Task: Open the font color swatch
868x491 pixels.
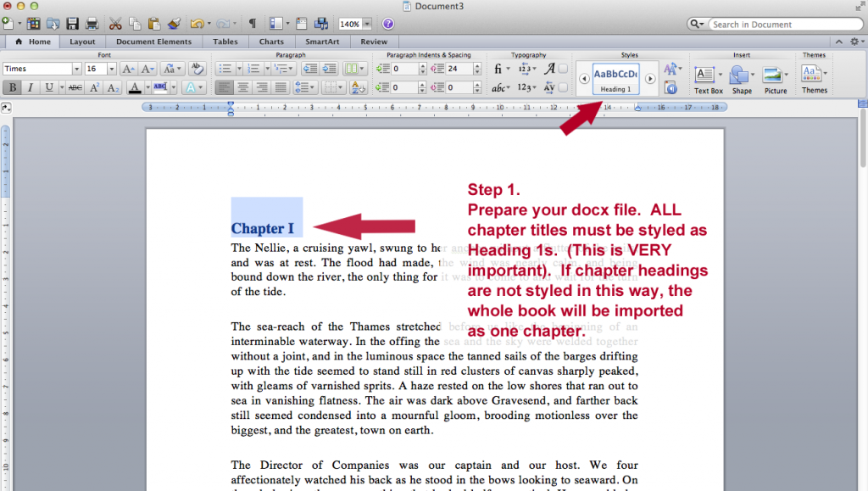Action: point(135,87)
